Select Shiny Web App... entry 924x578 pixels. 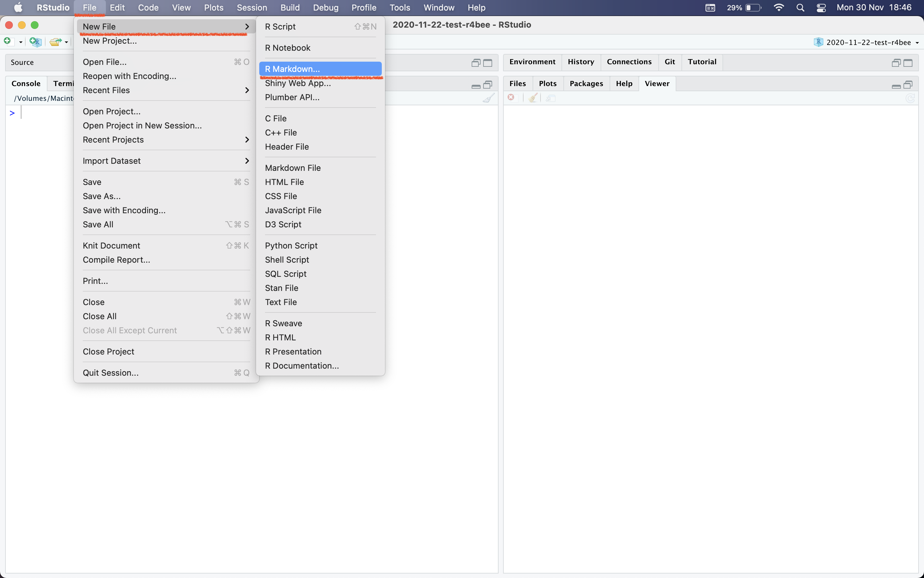(x=320, y=83)
